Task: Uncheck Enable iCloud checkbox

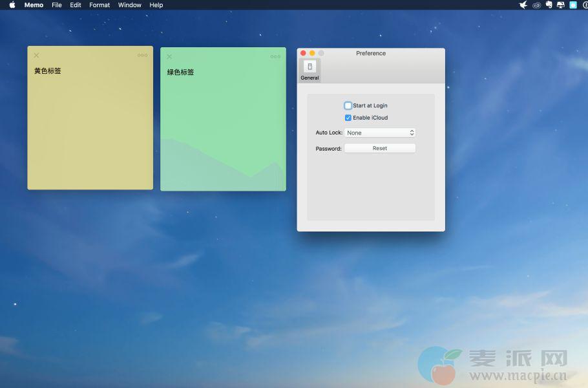Action: pyautogui.click(x=348, y=118)
